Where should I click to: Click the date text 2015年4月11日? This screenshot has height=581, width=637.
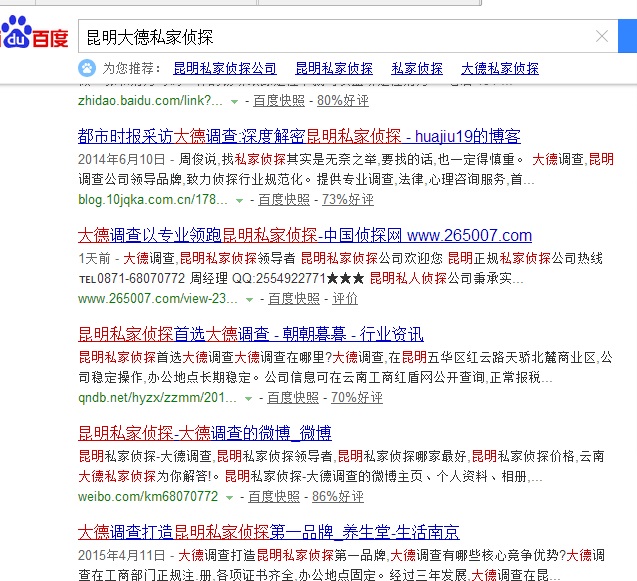coord(121,555)
